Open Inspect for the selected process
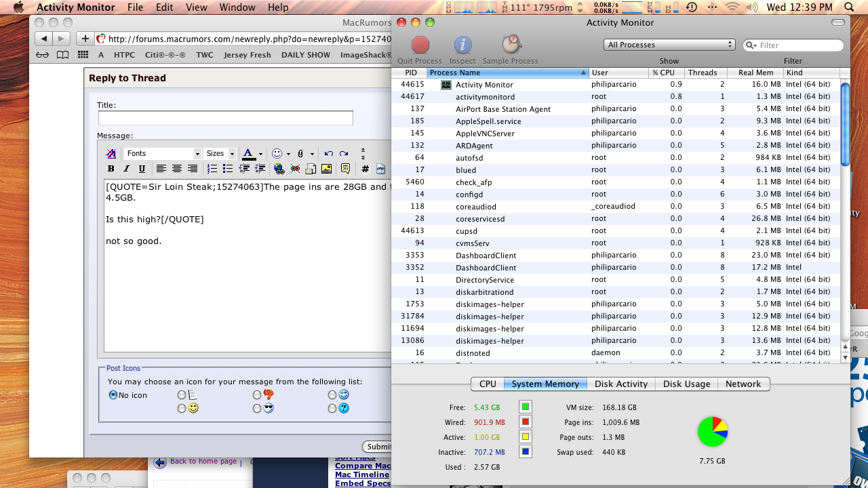Image resolution: width=868 pixels, height=488 pixels. tap(462, 45)
